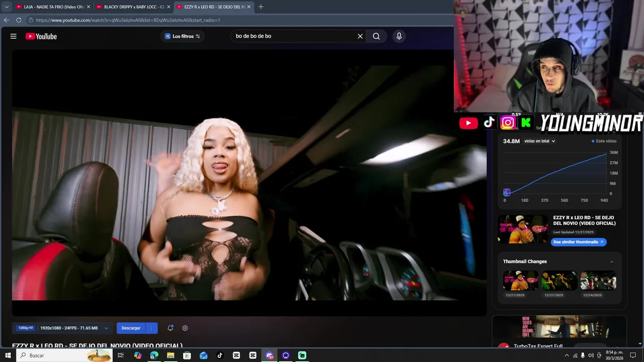Screen dimensions: 644x362
Task: Open the Windows Start menu
Action: pyautogui.click(x=8, y=355)
